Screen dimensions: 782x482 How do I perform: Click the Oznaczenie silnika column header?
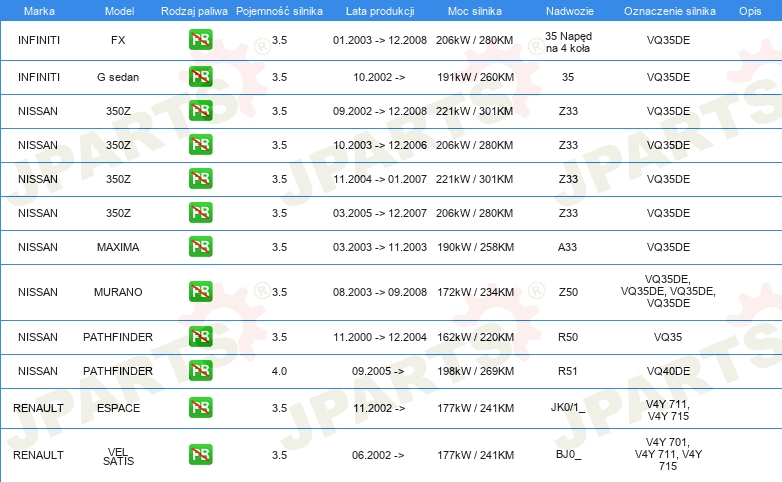(x=668, y=10)
